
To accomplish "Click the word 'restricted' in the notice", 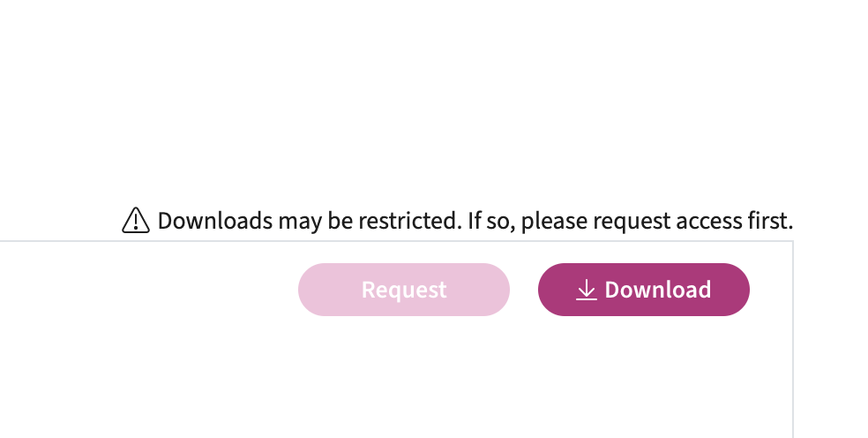I will (x=409, y=221).
